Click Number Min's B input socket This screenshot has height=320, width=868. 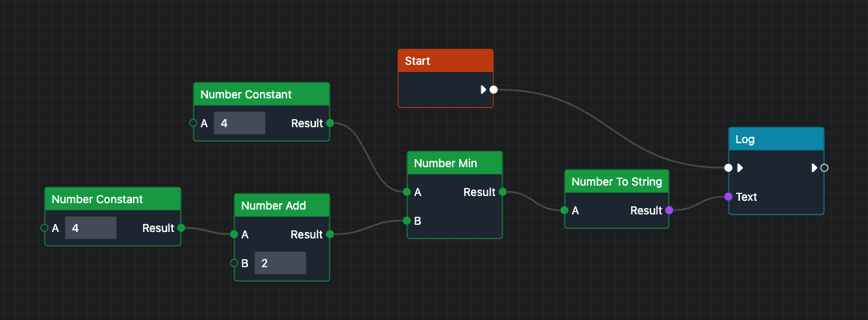pyautogui.click(x=407, y=221)
